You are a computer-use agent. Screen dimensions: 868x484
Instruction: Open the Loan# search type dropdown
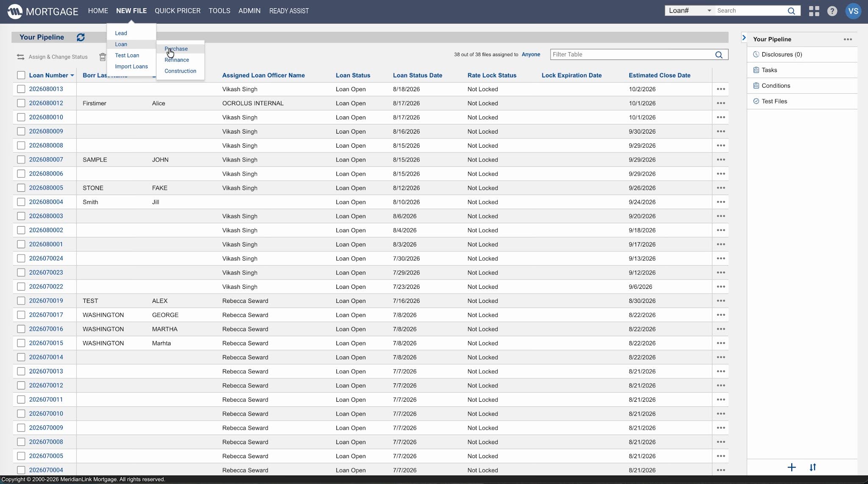(x=690, y=11)
